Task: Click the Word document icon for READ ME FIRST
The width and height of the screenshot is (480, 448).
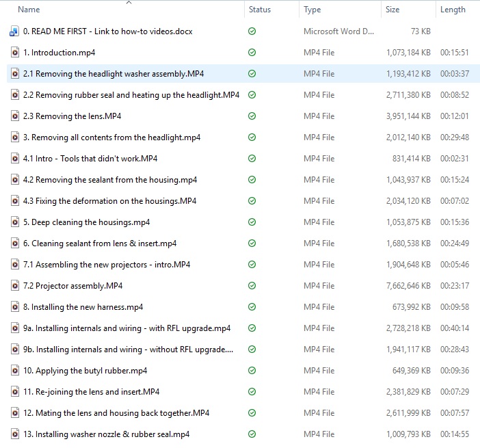Action: pos(15,31)
